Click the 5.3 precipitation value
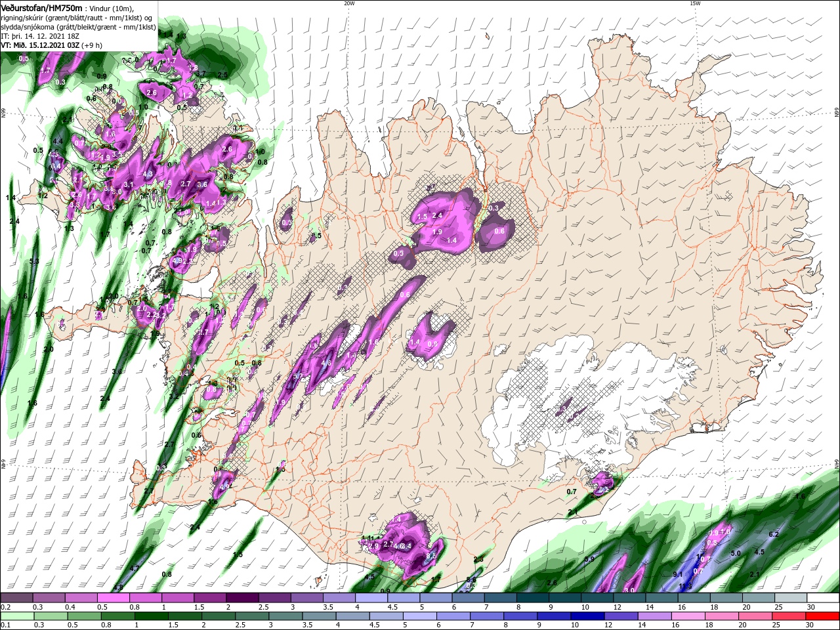840x630 pixels. coord(35,261)
